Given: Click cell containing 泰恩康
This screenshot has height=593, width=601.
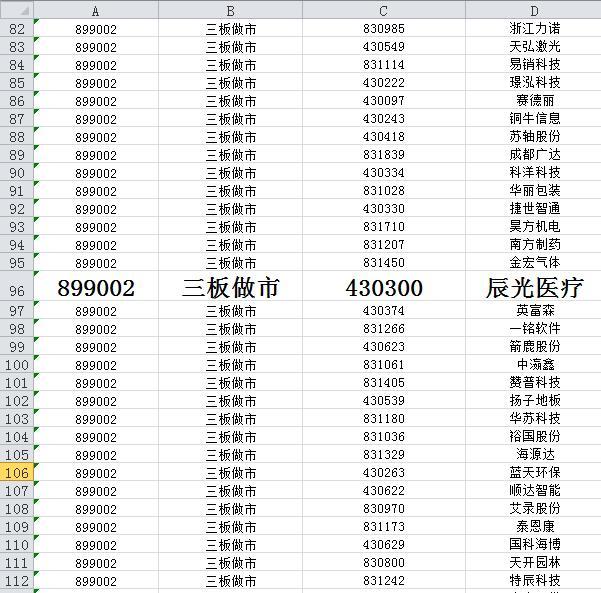Looking at the screenshot, I should [x=534, y=526].
